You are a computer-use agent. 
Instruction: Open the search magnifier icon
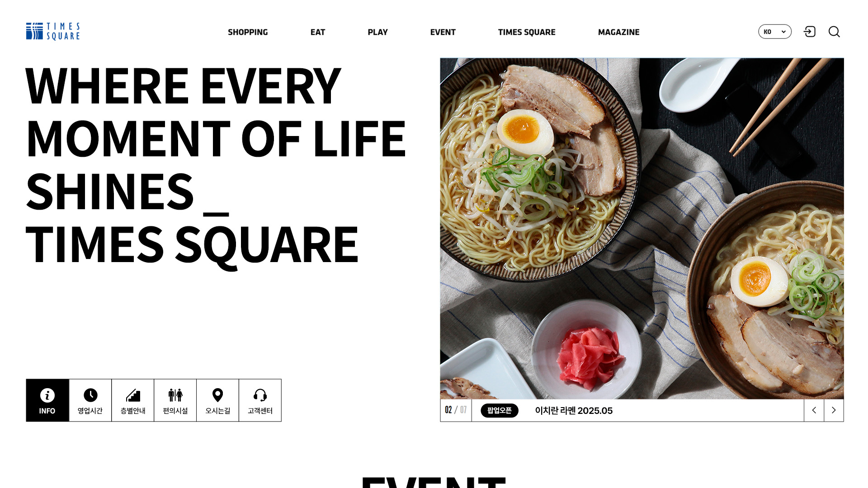coord(834,32)
